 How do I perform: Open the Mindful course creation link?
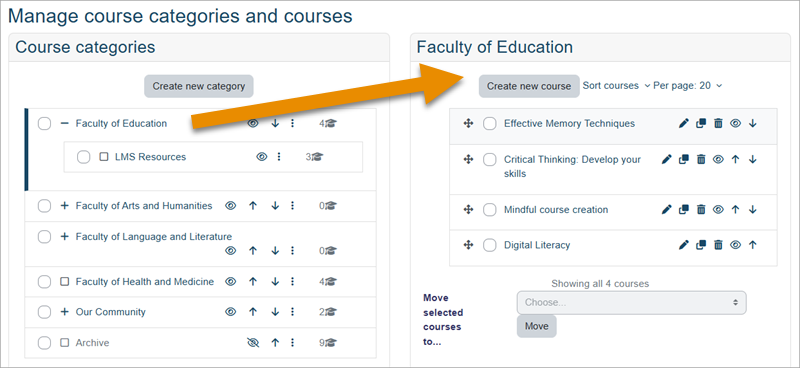click(x=556, y=209)
